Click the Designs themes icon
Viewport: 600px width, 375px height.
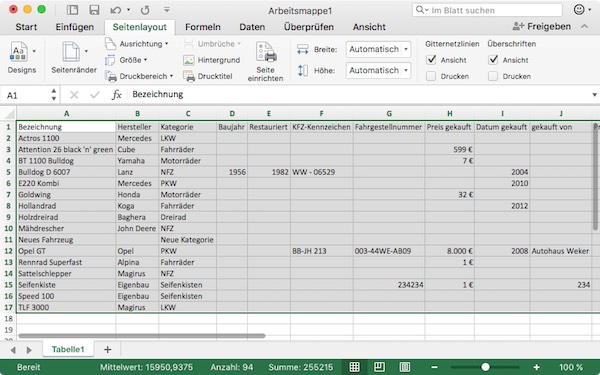[x=19, y=52]
